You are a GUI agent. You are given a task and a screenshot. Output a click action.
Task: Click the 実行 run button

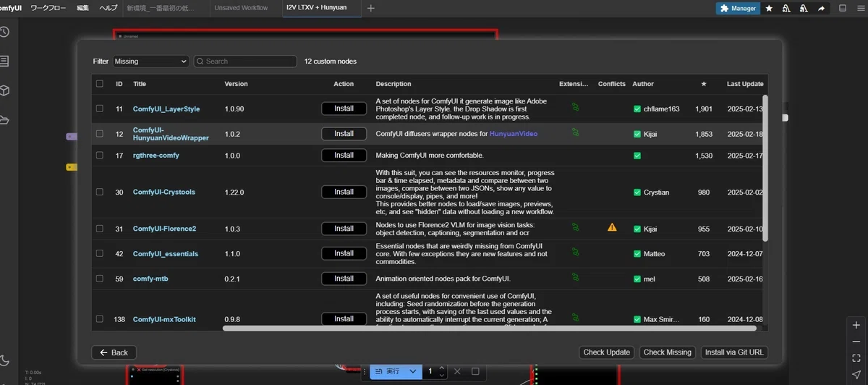point(388,371)
